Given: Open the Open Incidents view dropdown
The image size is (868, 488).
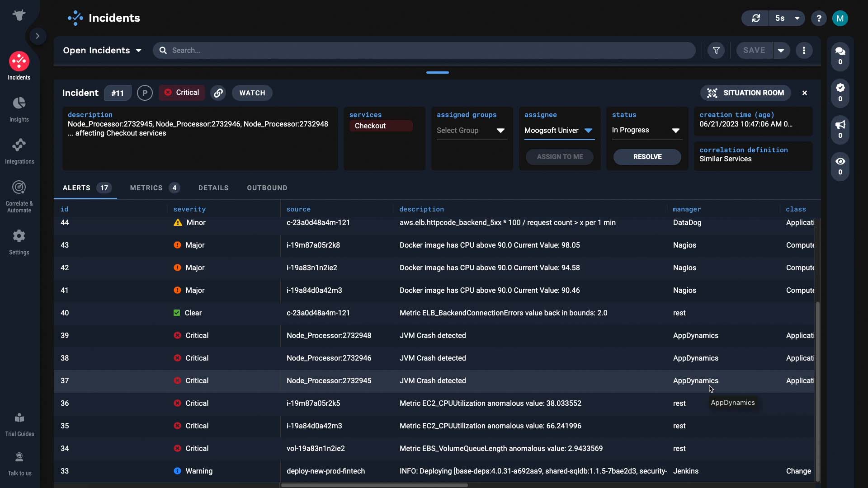Looking at the screenshot, I should (102, 50).
